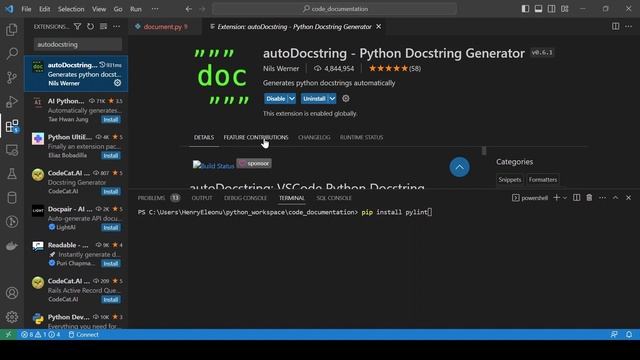
Task: Maximize panel size chevron
Action: (x=615, y=198)
